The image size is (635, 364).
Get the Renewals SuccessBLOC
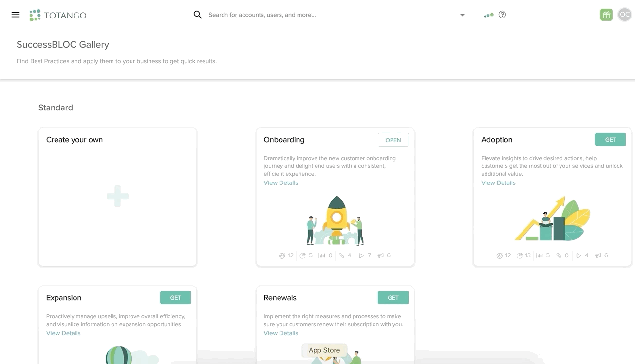393,298
